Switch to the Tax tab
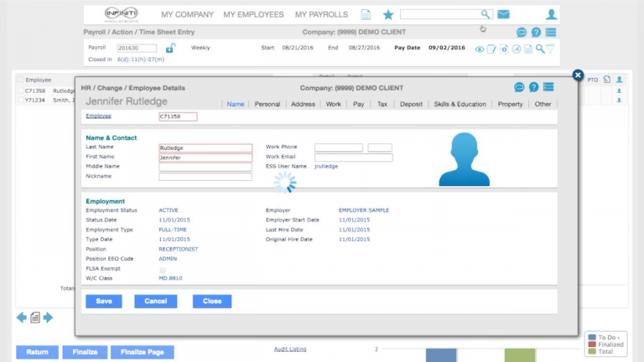Image resolution: width=644 pixels, height=362 pixels. [x=382, y=104]
